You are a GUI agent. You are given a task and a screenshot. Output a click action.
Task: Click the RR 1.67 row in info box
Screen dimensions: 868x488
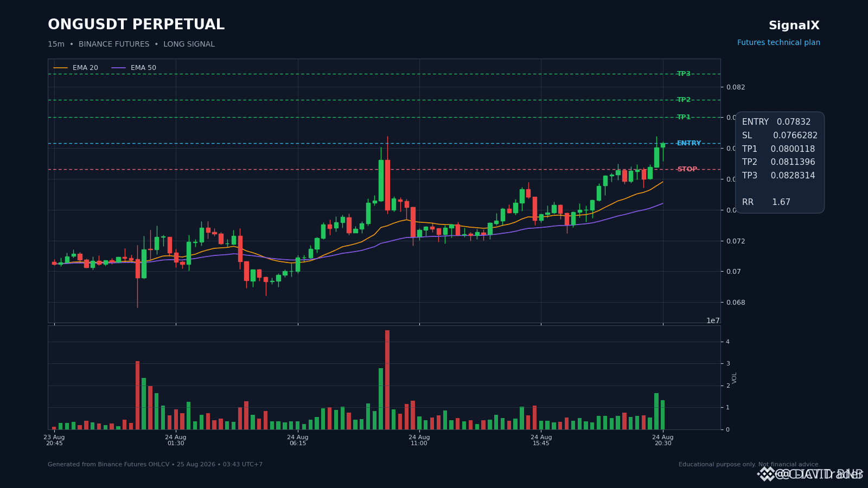766,202
